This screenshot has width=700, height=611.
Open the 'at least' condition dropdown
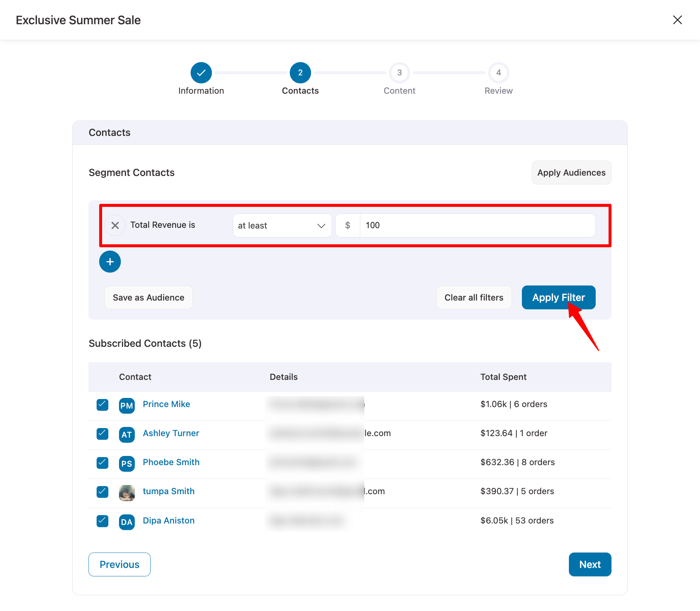coord(282,225)
